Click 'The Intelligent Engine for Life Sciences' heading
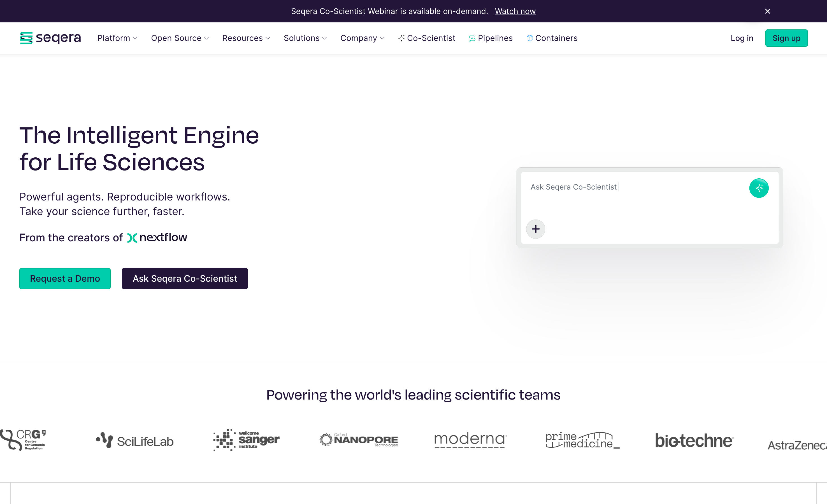This screenshot has width=827, height=504. click(139, 148)
